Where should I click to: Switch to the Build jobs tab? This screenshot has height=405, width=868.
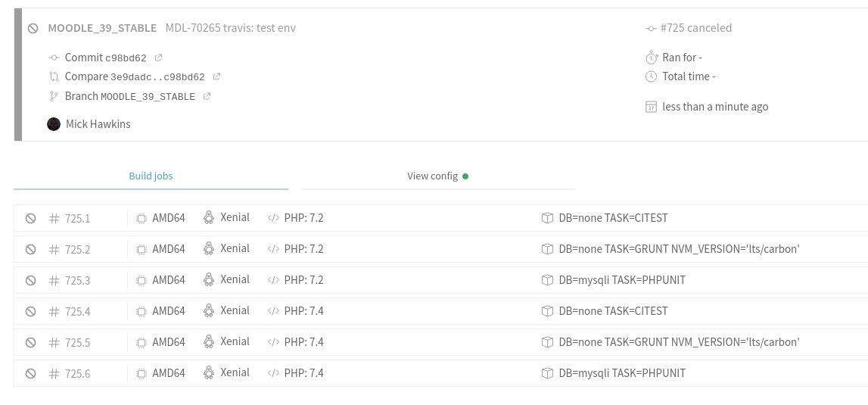click(x=151, y=176)
